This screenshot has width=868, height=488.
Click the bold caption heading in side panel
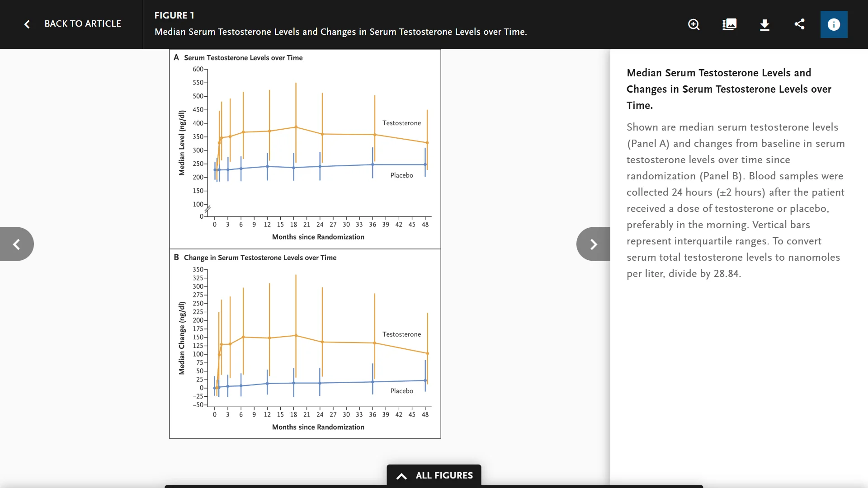pos(729,89)
